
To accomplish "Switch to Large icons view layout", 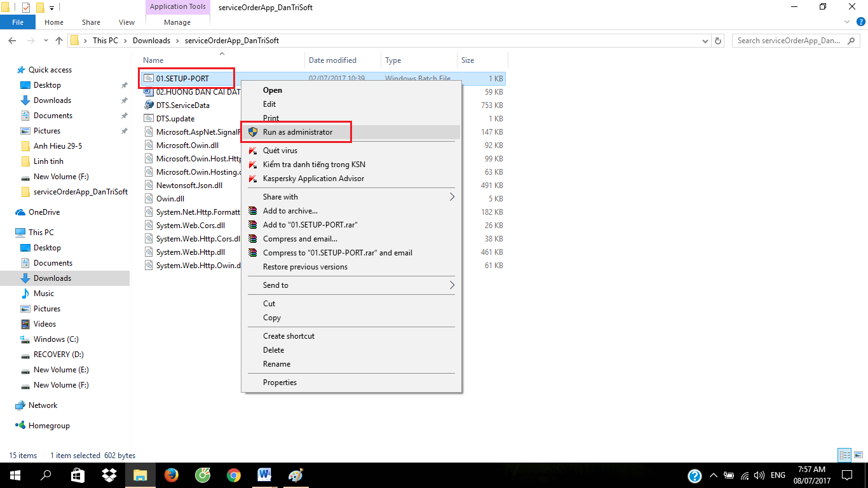I will pos(857,455).
